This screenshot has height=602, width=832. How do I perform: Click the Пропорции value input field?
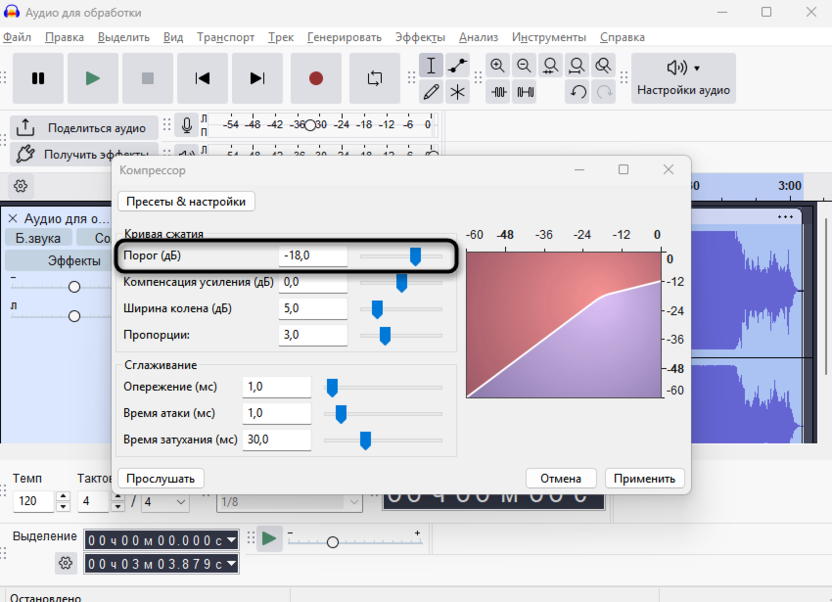[312, 335]
